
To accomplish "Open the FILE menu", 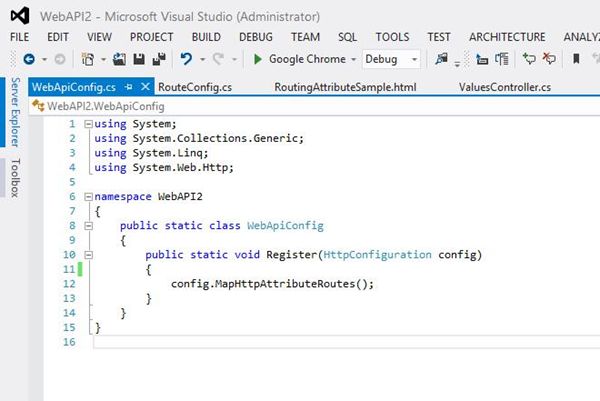I will click(x=20, y=37).
